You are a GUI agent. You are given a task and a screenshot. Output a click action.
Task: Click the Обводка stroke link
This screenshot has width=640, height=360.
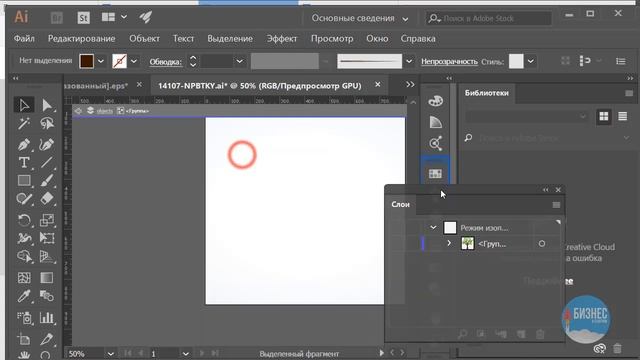[x=165, y=62]
